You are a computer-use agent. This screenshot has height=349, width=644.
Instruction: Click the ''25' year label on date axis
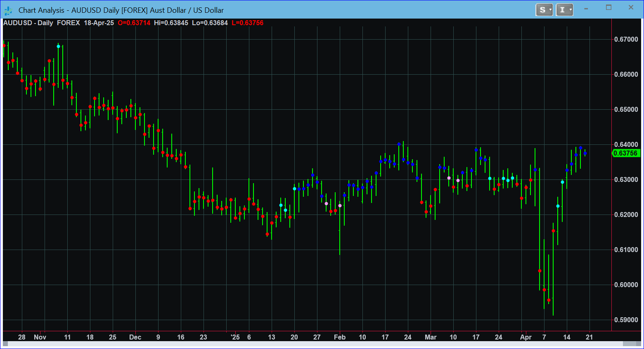click(x=235, y=337)
